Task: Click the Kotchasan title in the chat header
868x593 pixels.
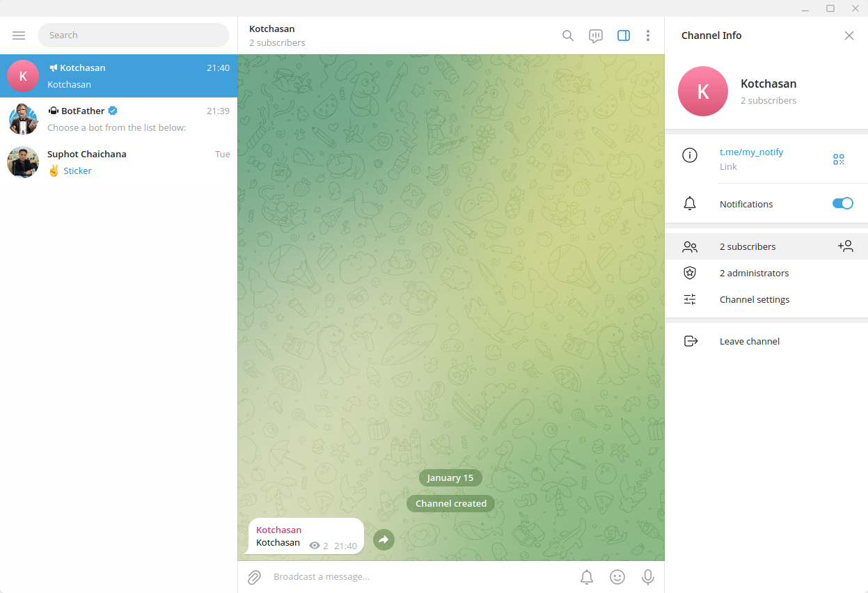Action: (272, 29)
